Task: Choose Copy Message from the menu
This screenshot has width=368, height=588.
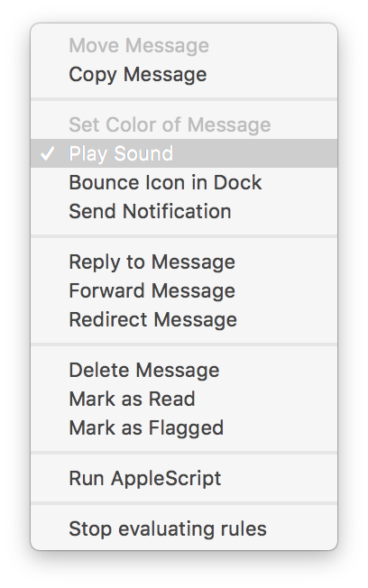Action: click(184, 74)
